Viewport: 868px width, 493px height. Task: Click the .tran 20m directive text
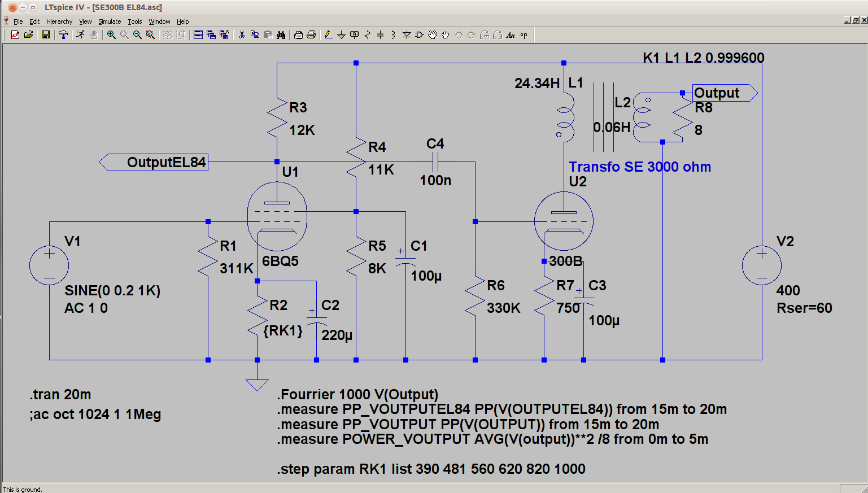coord(60,394)
